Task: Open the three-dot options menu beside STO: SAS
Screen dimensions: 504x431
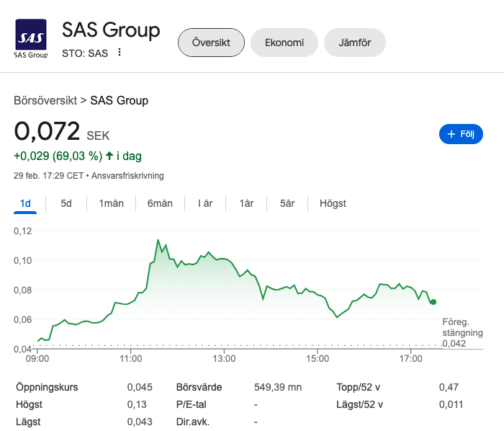Action: 120,53
